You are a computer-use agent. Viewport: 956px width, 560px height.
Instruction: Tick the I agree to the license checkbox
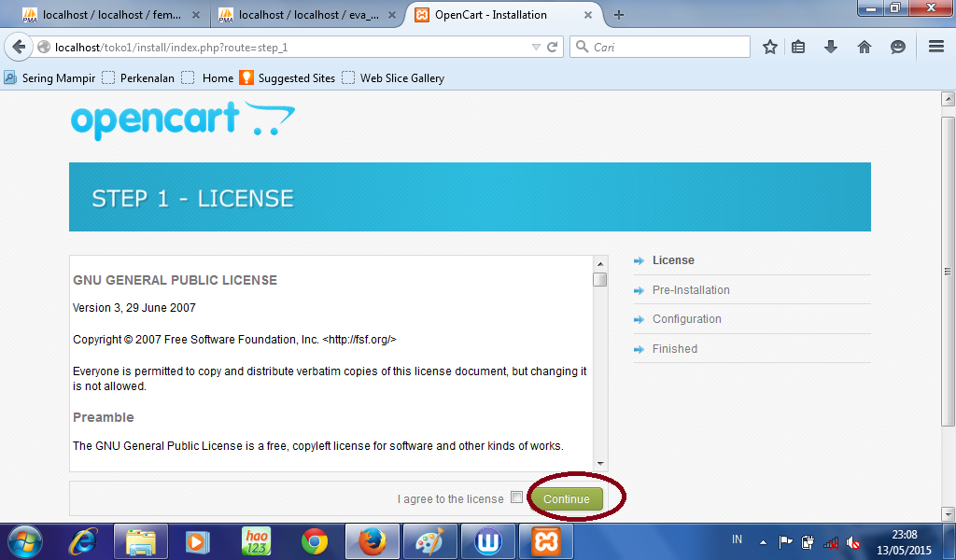pyautogui.click(x=517, y=497)
